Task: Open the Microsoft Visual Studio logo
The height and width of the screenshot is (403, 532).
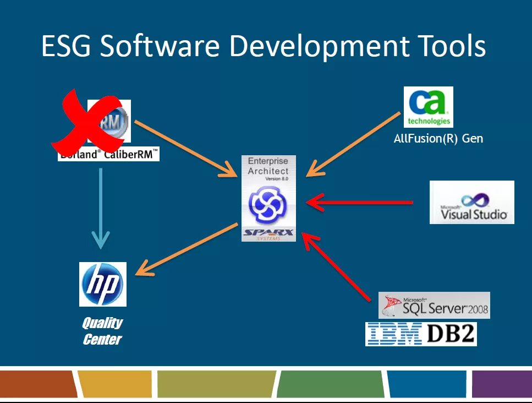Action: (471, 203)
